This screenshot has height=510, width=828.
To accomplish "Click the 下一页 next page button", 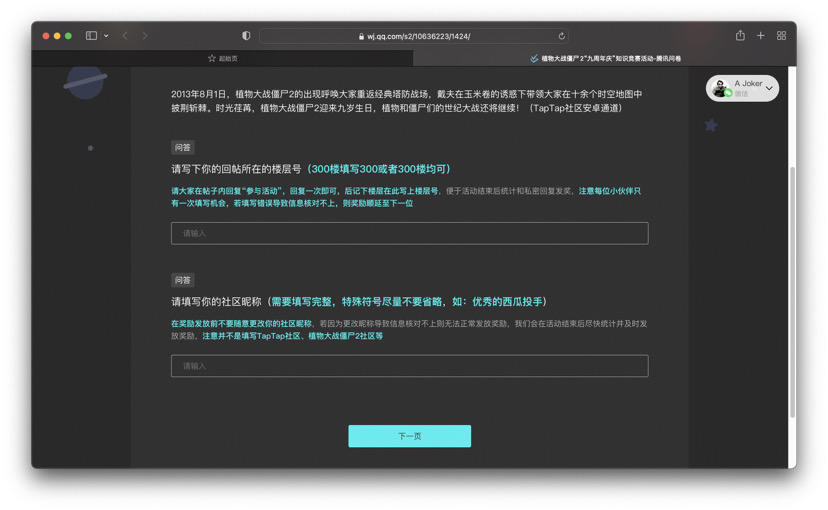I will (409, 436).
